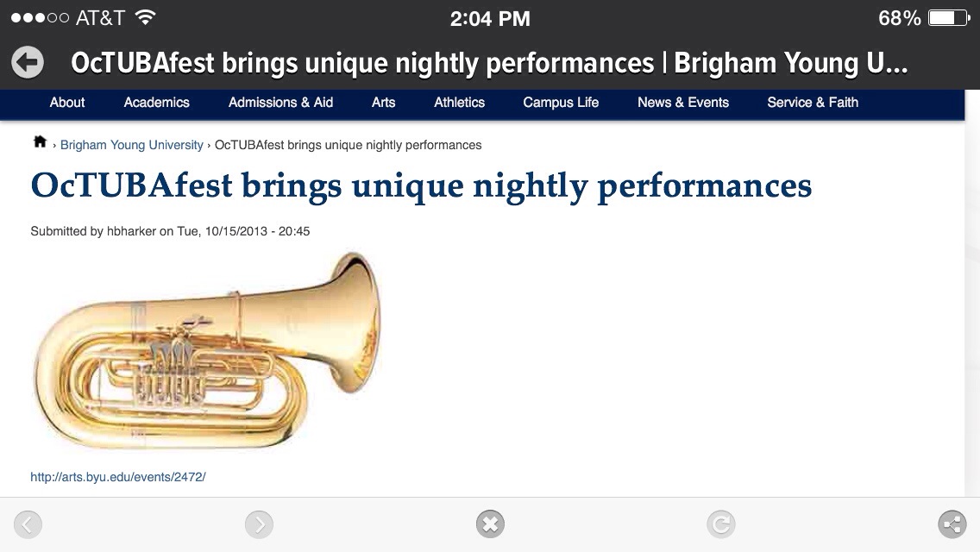This screenshot has height=552, width=980.
Task: Open the arts.byu.edu/events/2472 link
Action: click(x=118, y=477)
